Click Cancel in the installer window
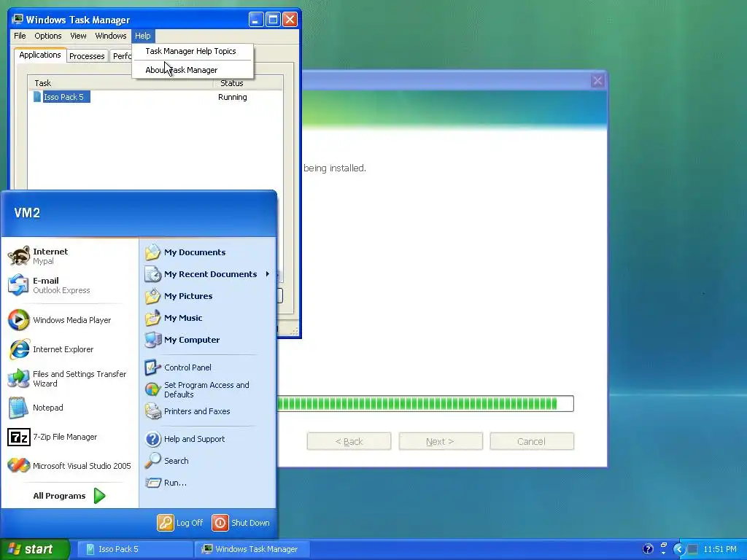 [532, 441]
